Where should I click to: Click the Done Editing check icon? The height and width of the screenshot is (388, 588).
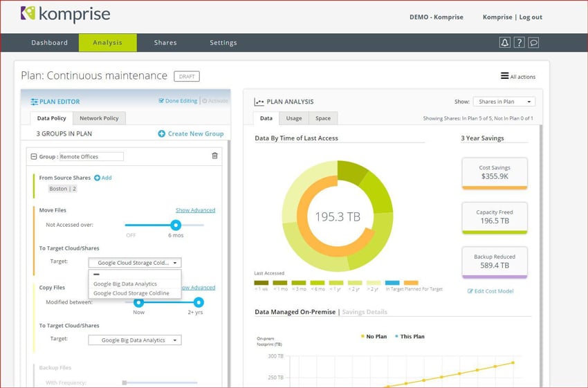(x=161, y=101)
